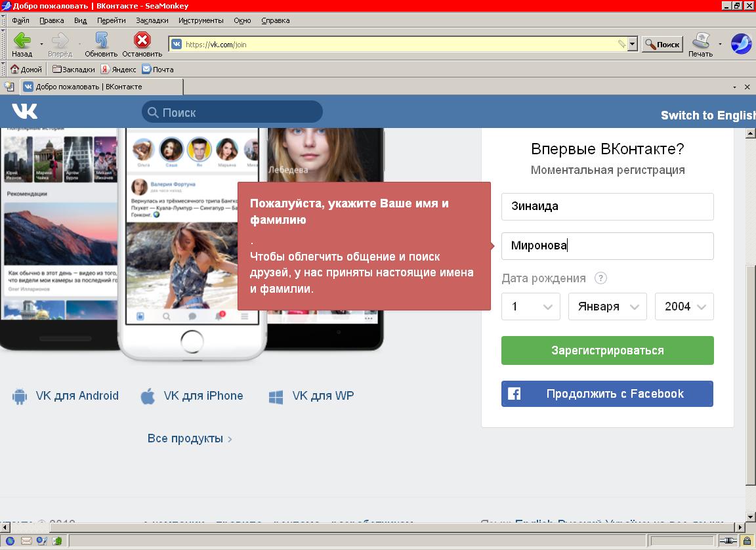Click the green Зарегистрироваться button

point(608,350)
